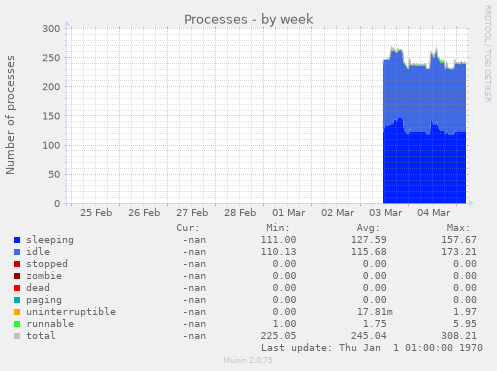The width and height of the screenshot is (497, 371).
Task: Click runnable average value 1.75
Action: click(x=375, y=324)
